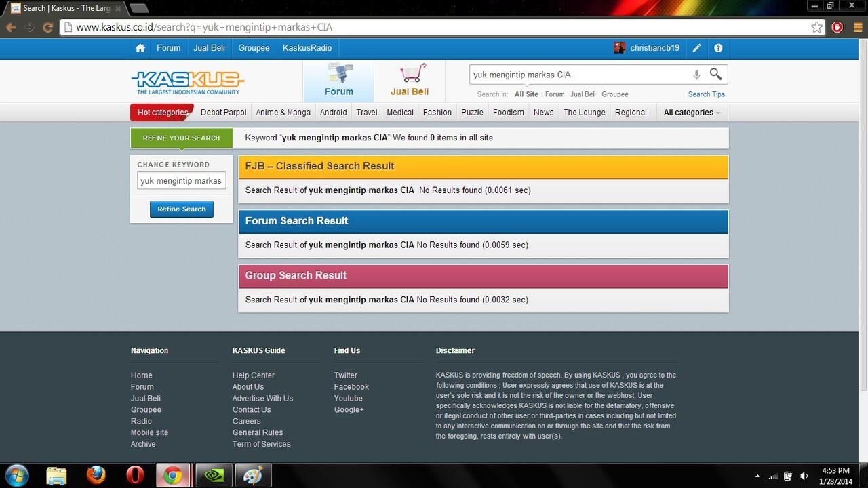The width and height of the screenshot is (868, 488).
Task: Click the REFINE YOUR SEARCH green header
Action: 181,138
